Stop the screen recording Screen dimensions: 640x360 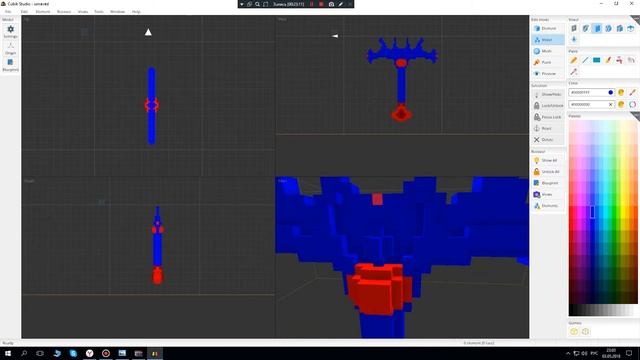coord(321,4)
